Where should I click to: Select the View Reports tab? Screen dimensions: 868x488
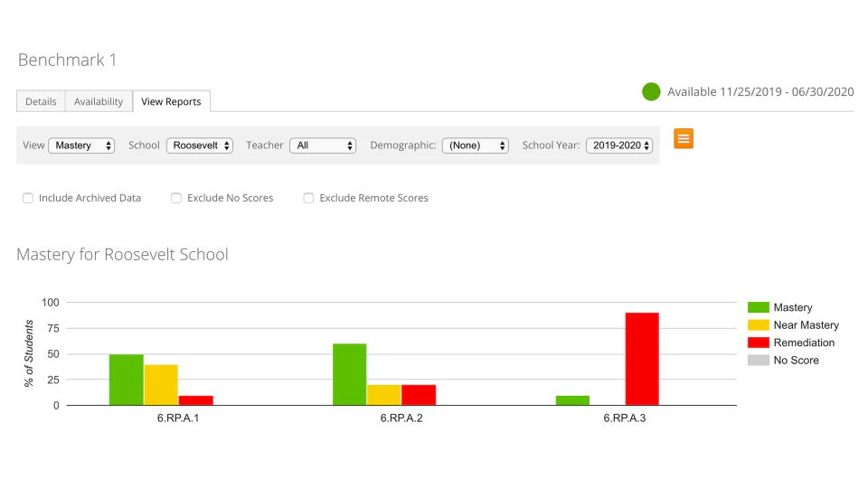pyautogui.click(x=171, y=101)
